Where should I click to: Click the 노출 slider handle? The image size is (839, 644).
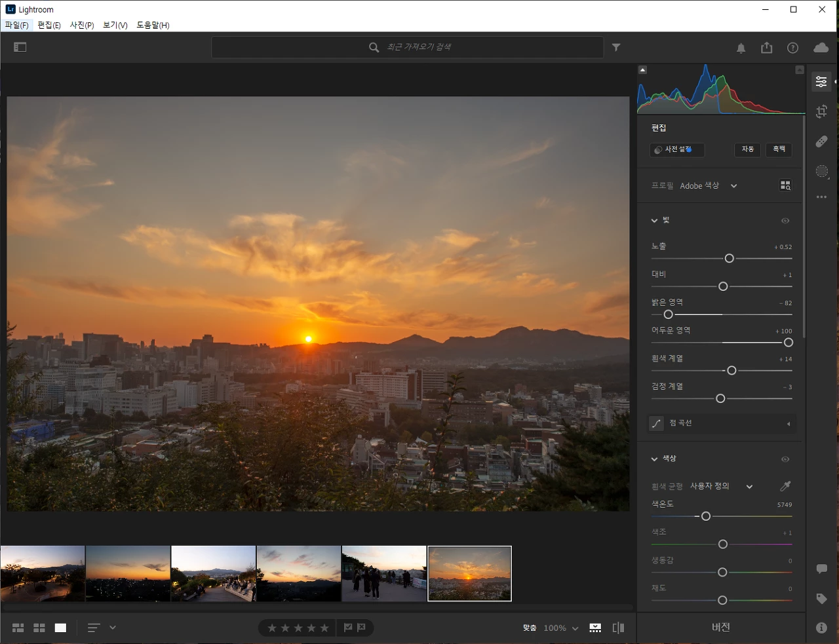[x=729, y=259]
